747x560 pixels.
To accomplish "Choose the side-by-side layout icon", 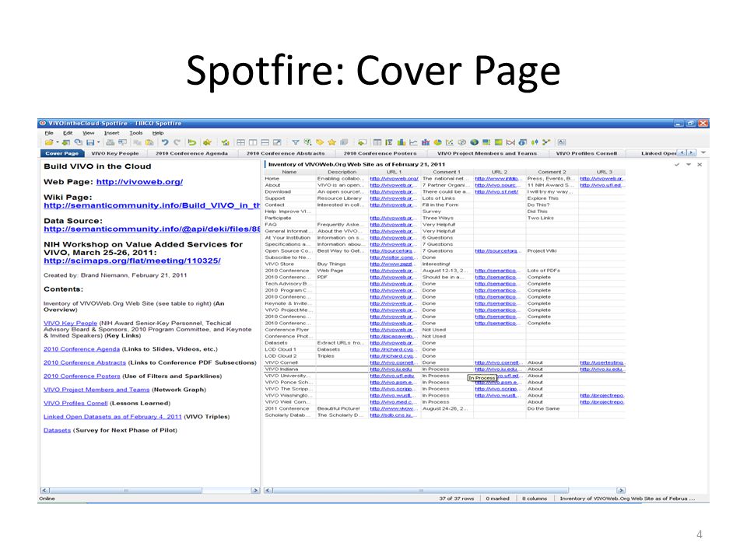I will (253, 142).
